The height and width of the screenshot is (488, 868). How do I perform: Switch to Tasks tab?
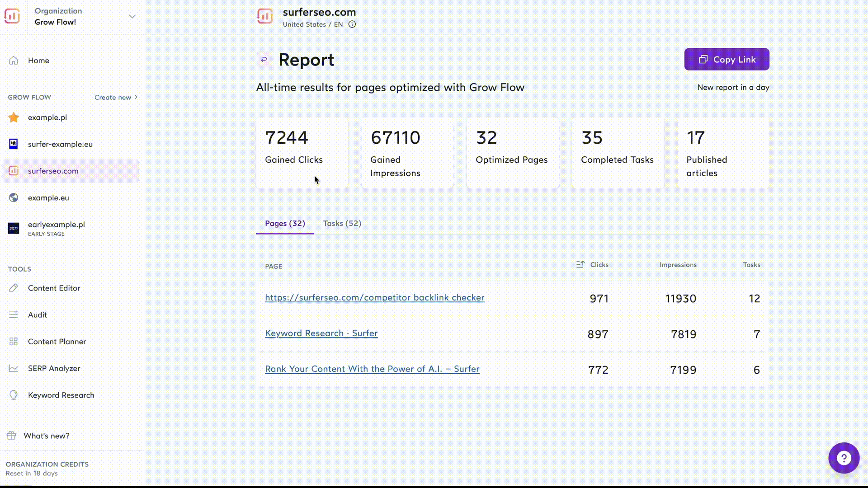(x=342, y=223)
